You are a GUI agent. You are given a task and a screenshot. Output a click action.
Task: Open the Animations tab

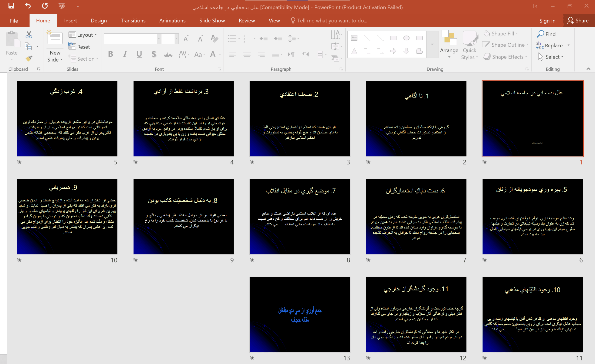pyautogui.click(x=172, y=21)
